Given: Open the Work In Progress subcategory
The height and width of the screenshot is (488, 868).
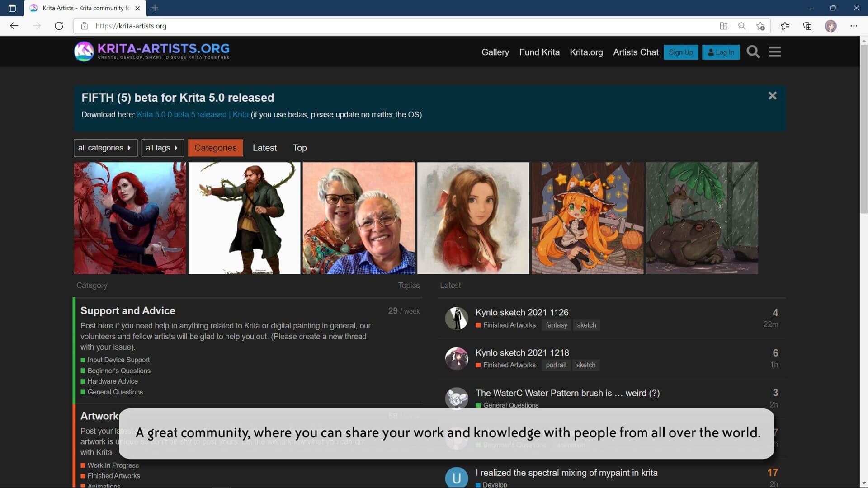Looking at the screenshot, I should (113, 465).
